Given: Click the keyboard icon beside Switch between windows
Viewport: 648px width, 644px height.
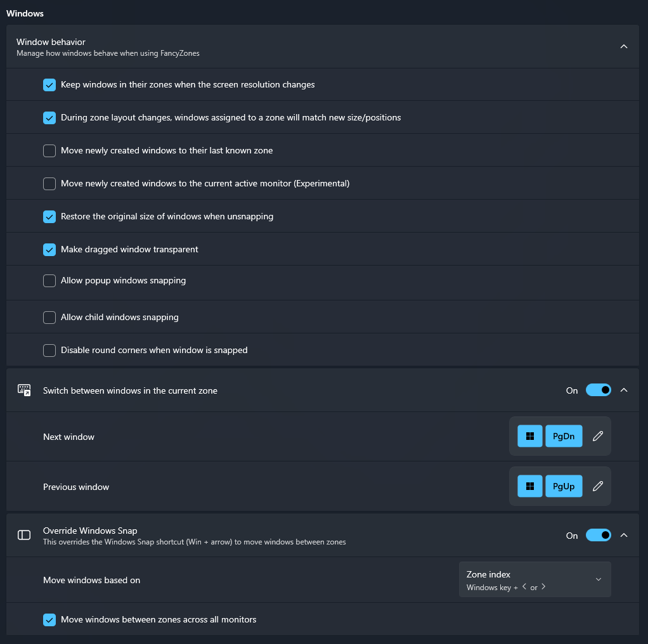Looking at the screenshot, I should point(23,390).
